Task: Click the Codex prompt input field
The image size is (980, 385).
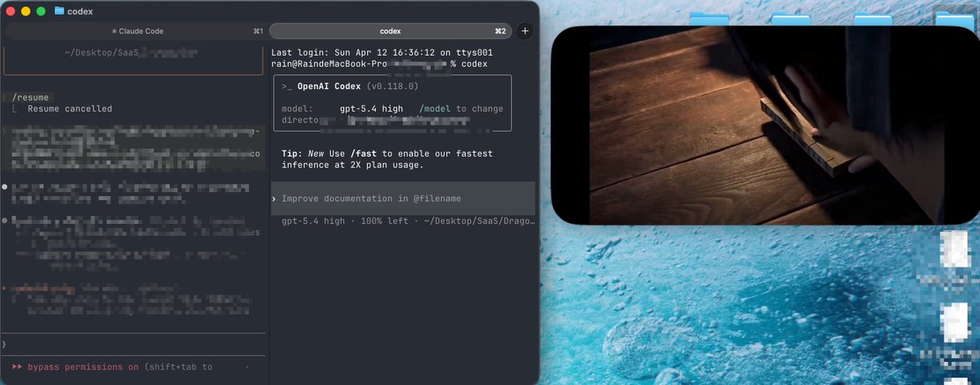Action: tap(403, 199)
